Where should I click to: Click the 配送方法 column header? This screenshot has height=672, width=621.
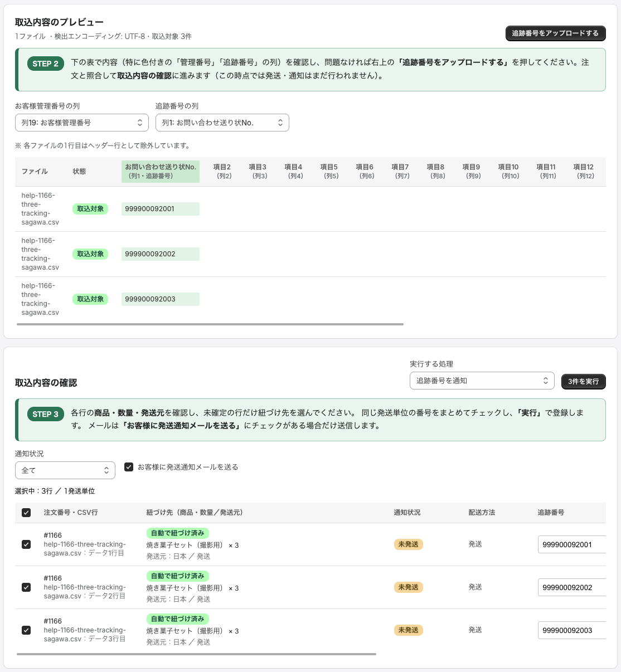[x=482, y=513]
